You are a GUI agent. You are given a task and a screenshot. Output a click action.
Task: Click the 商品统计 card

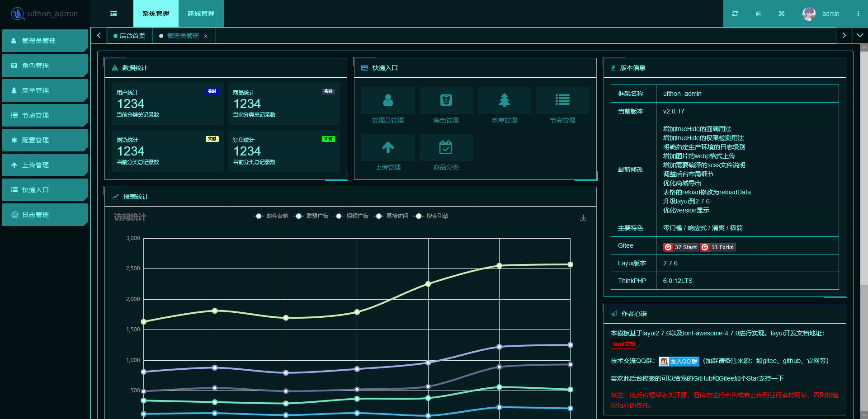[x=284, y=104]
